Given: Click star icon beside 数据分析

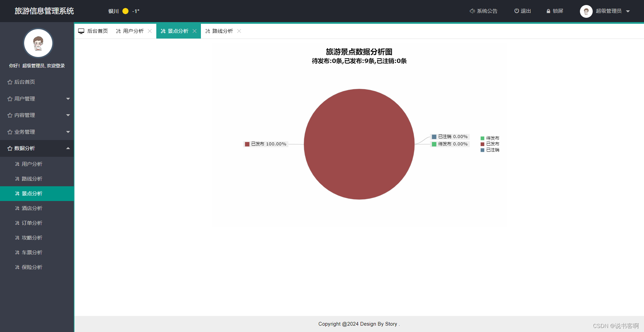Looking at the screenshot, I should (x=10, y=148).
